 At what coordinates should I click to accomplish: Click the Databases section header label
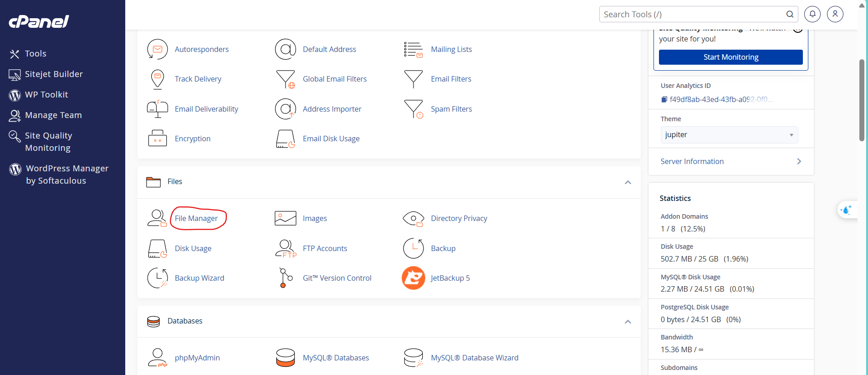(185, 321)
